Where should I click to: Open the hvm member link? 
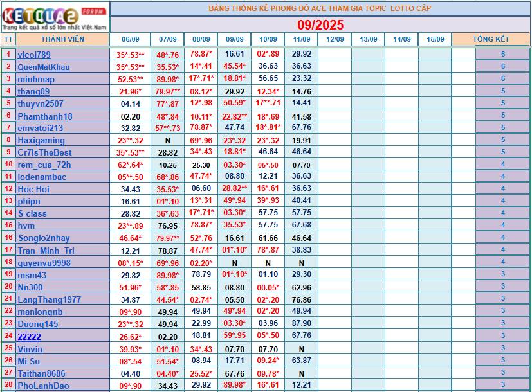26,226
